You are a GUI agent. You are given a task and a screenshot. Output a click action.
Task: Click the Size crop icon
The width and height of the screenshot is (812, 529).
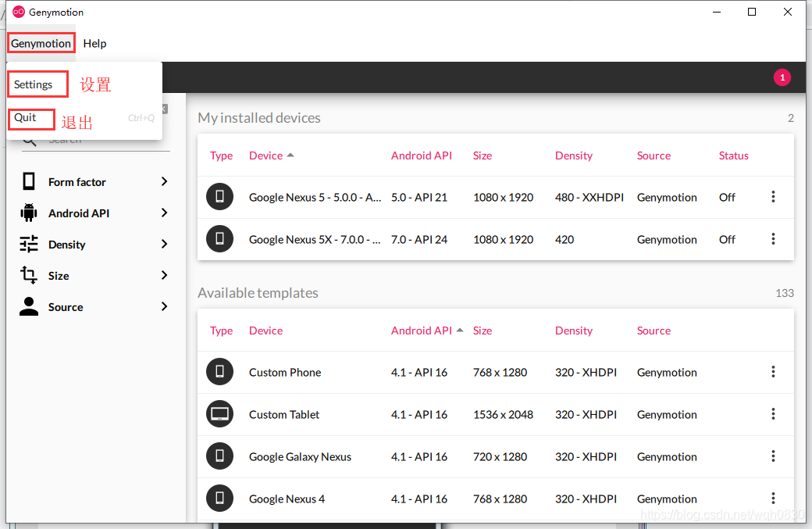tap(29, 275)
